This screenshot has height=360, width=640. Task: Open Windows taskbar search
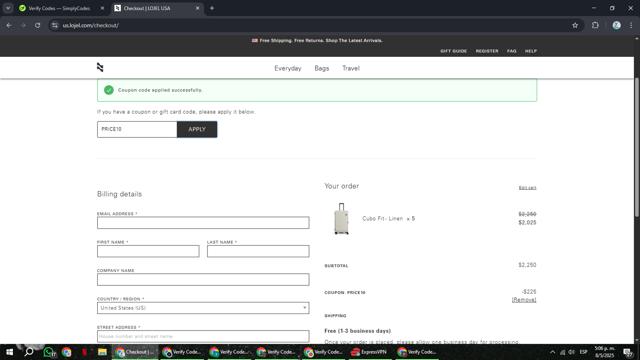(29, 352)
